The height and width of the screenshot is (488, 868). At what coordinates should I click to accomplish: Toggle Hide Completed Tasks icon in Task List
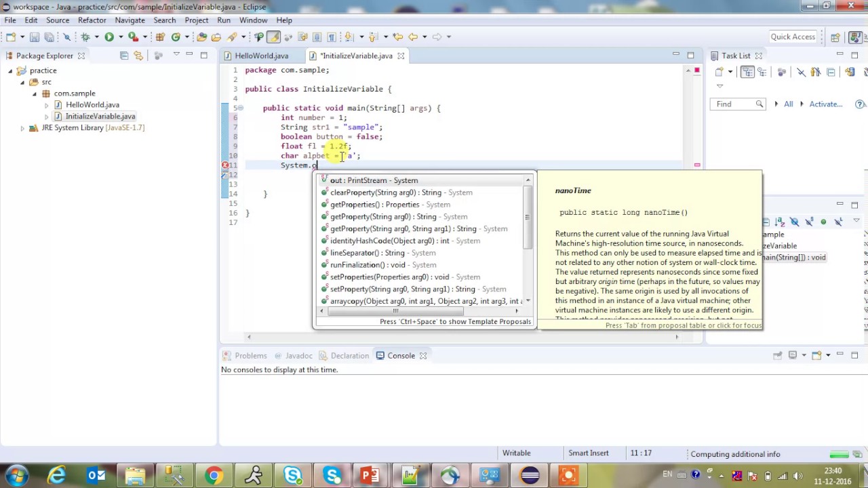coord(802,72)
